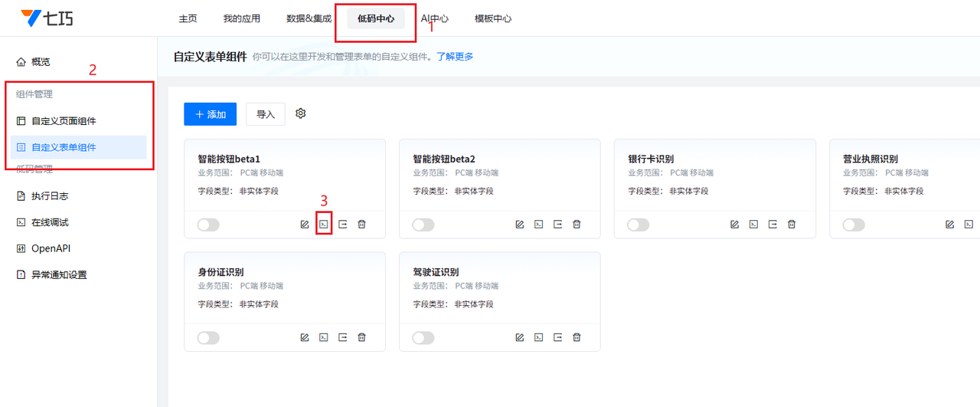Enable the 智能按钮beta1 toggle switch
This screenshot has width=980, height=407.
click(208, 225)
